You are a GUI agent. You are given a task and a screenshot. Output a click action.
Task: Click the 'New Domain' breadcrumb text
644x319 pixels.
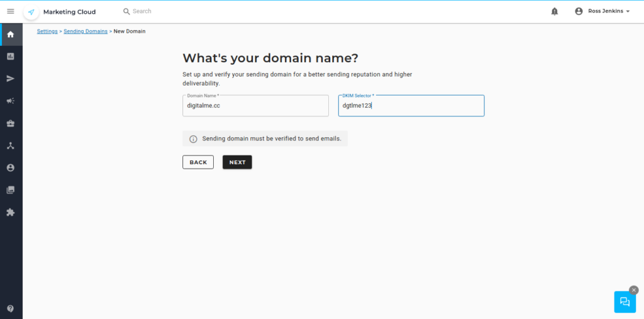[x=130, y=31]
